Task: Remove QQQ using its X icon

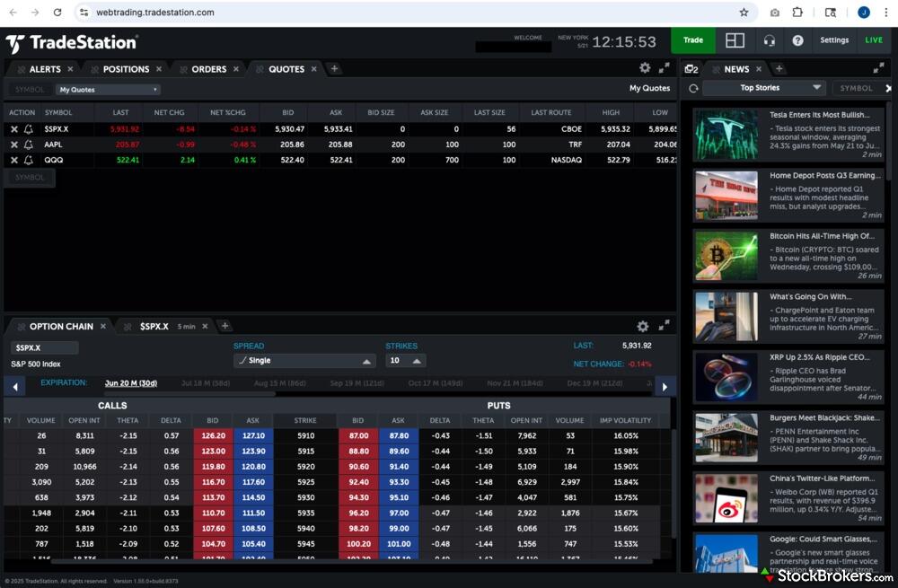Action: 15,160
